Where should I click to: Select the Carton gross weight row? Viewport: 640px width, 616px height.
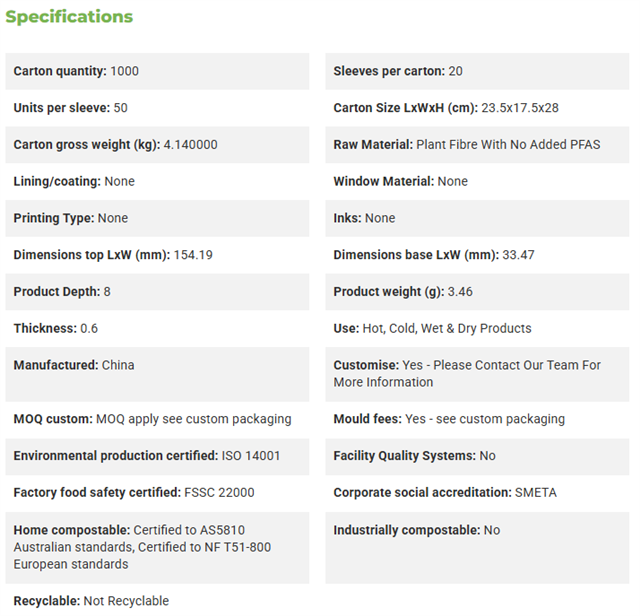(157, 145)
